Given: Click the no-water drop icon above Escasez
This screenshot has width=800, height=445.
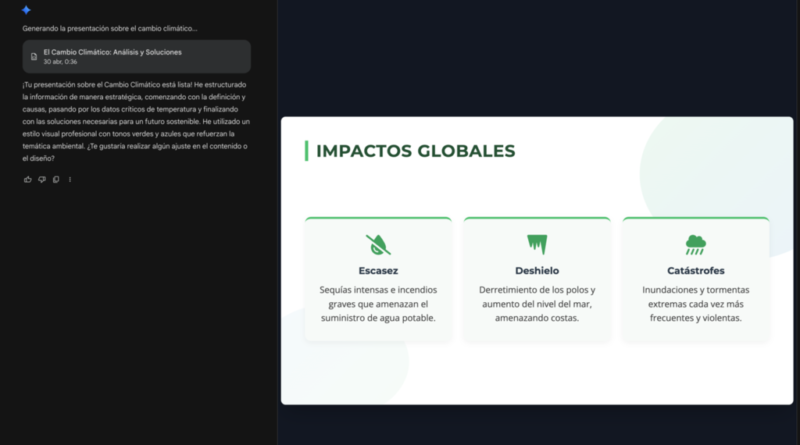Looking at the screenshot, I should click(x=378, y=244).
